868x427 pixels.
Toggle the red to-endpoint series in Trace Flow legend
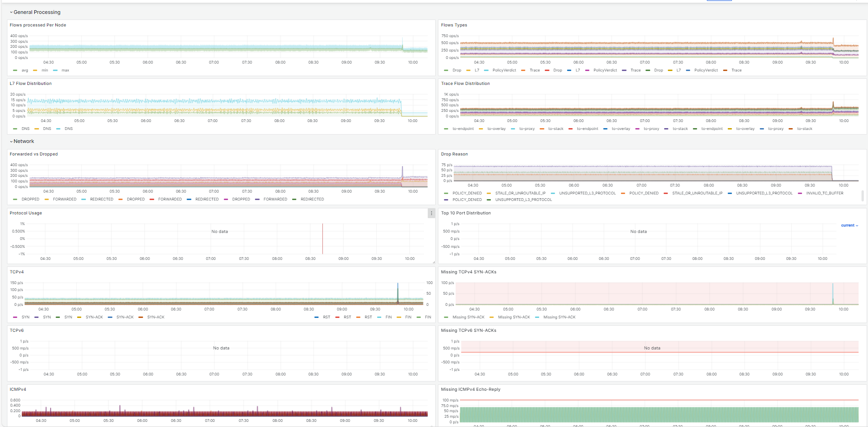(x=587, y=129)
